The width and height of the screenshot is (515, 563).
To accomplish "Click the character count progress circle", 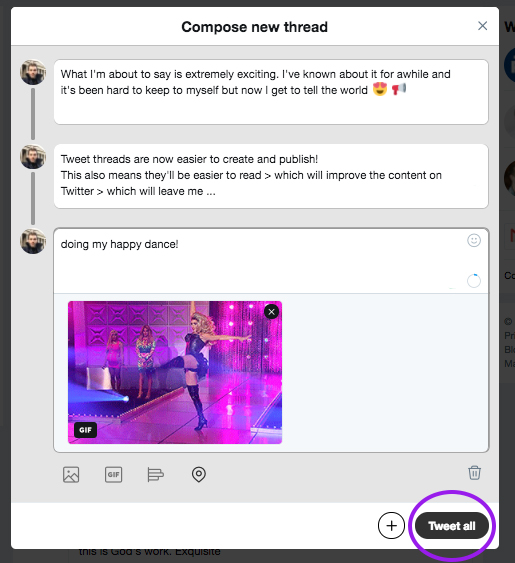I will click(x=474, y=281).
